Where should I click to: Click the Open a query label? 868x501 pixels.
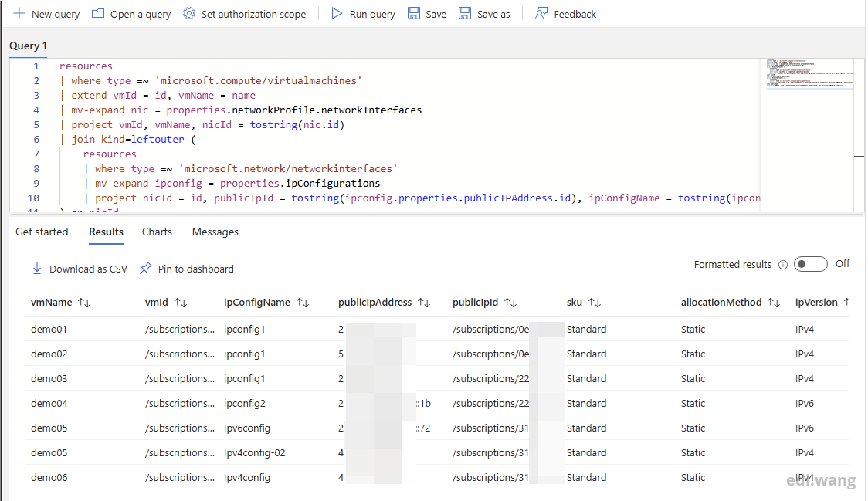[x=141, y=15]
